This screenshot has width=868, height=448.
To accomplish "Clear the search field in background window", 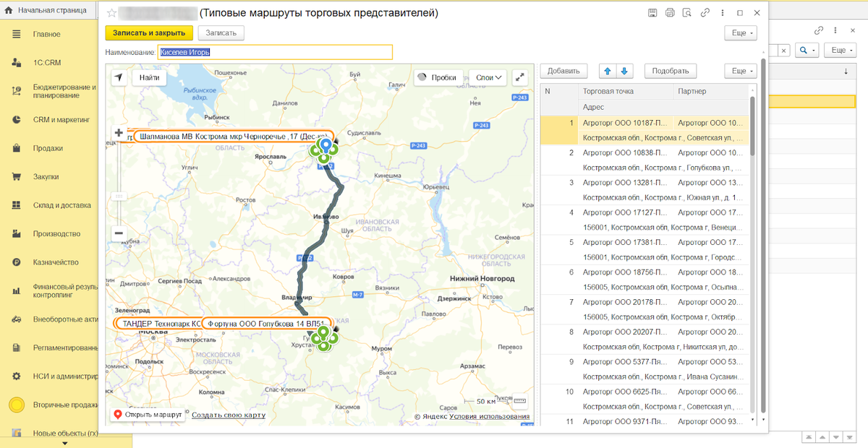I will (x=784, y=50).
